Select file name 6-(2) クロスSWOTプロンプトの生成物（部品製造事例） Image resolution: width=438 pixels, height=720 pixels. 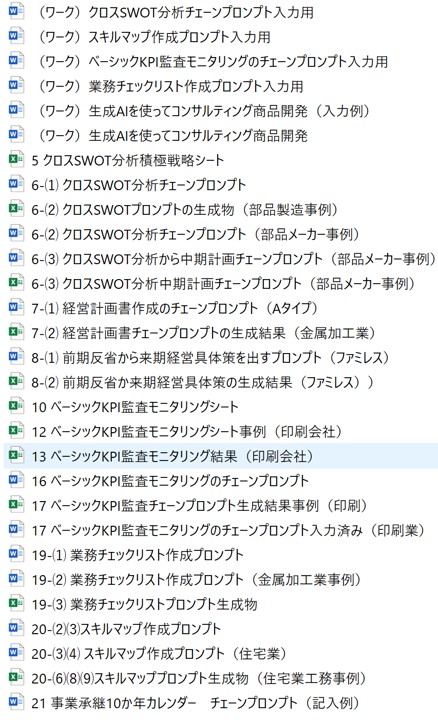tap(185, 209)
